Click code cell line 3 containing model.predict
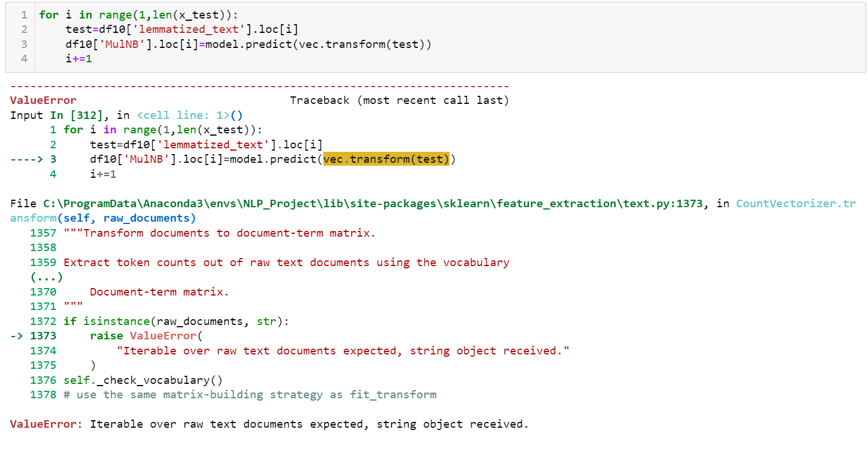The width and height of the screenshot is (868, 456). (248, 44)
